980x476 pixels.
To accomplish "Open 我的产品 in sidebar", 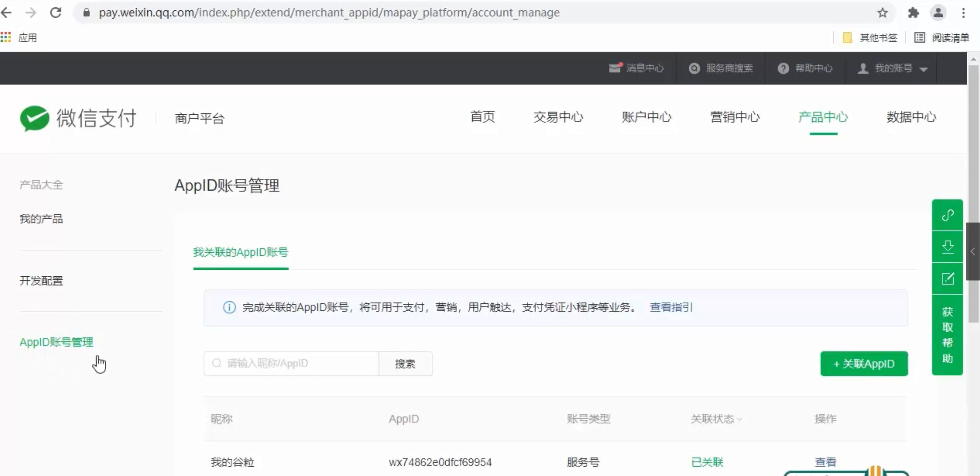I will tap(41, 219).
